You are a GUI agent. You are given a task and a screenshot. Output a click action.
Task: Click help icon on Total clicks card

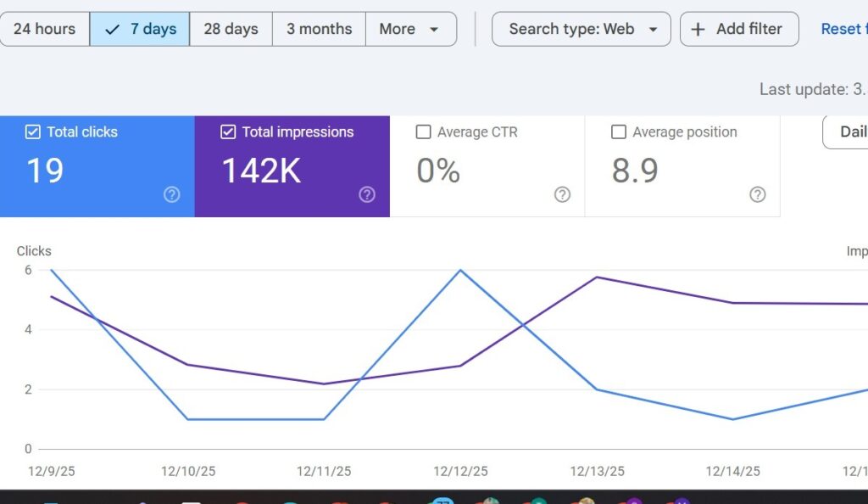172,195
